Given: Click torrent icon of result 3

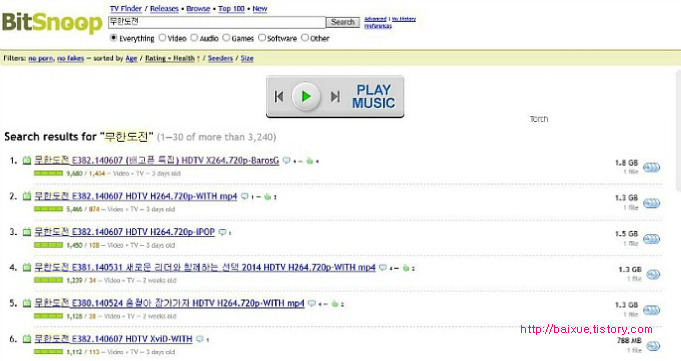Looking at the screenshot, I should tap(27, 232).
